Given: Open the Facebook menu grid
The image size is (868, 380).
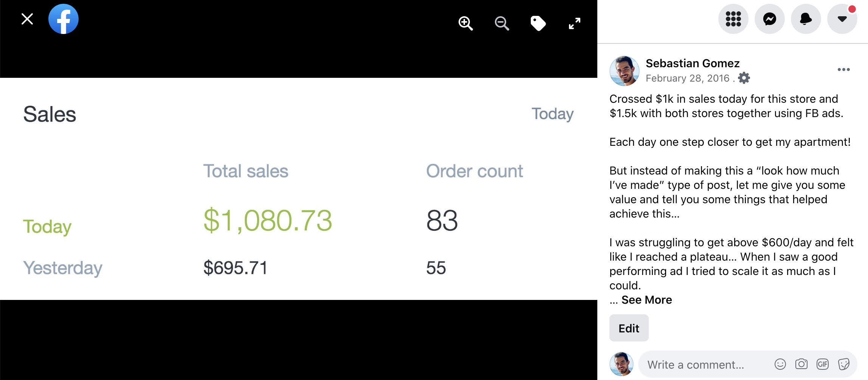Looking at the screenshot, I should [733, 19].
